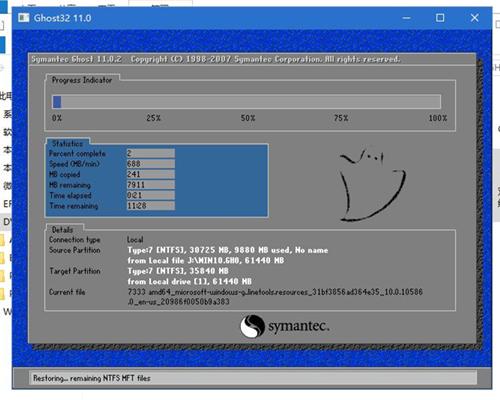Click the 'Source Partition' label
The width and height of the screenshot is (500, 400).
[x=75, y=250]
